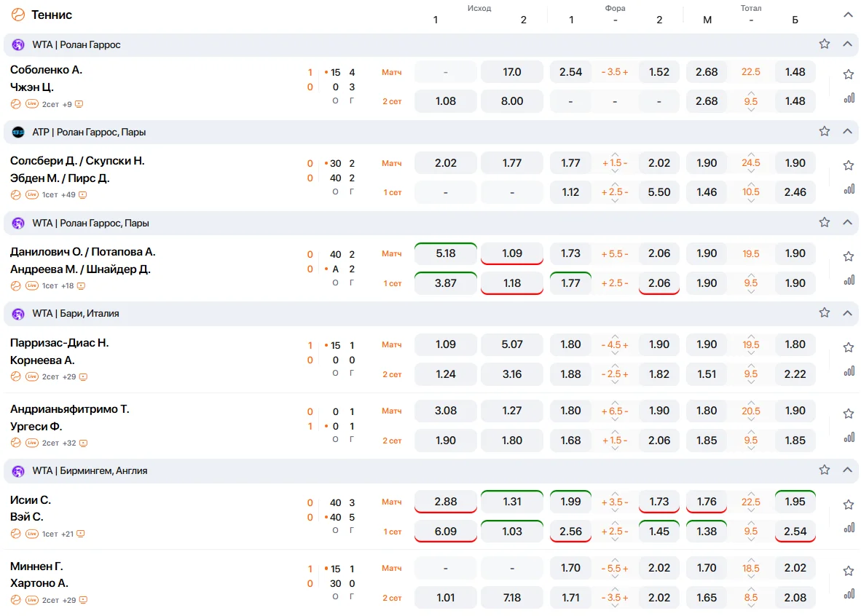Add WTA Бирмингем league to favorites
861x616 pixels.
click(x=824, y=470)
